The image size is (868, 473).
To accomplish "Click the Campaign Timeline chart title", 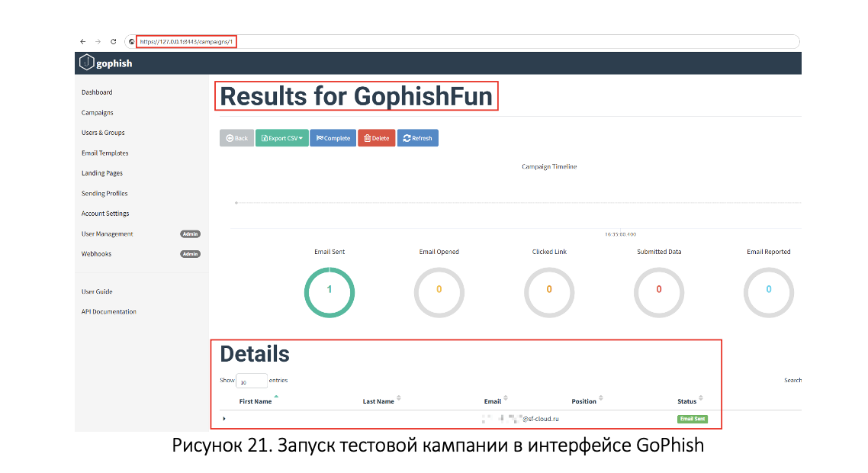I will coord(549,167).
